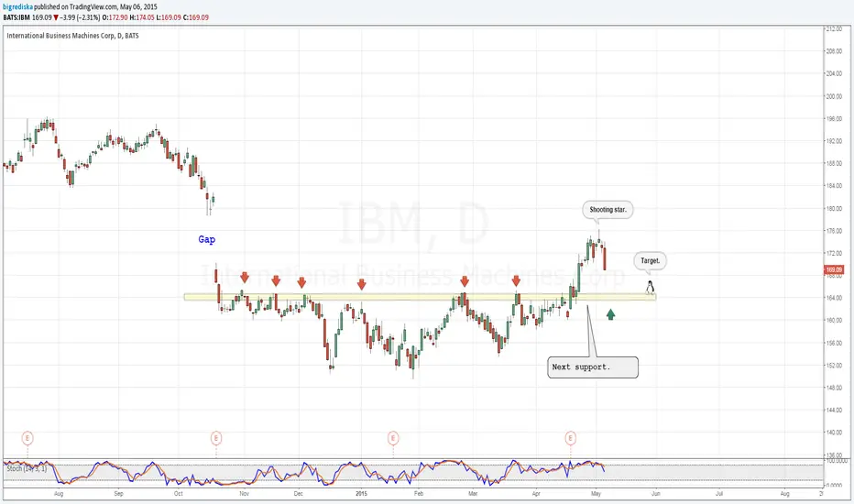Viewport: 854px width, 504px height.
Task: Click the "Dec" time axis label
Action: [298, 494]
